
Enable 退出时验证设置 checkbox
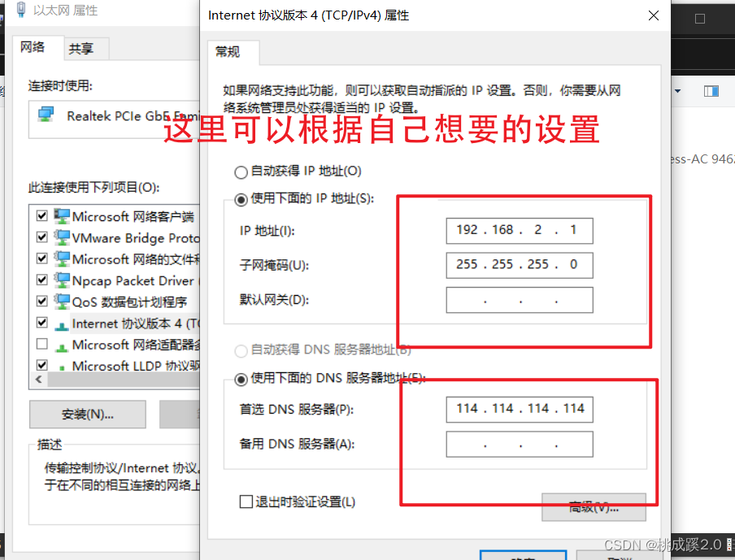(x=246, y=502)
